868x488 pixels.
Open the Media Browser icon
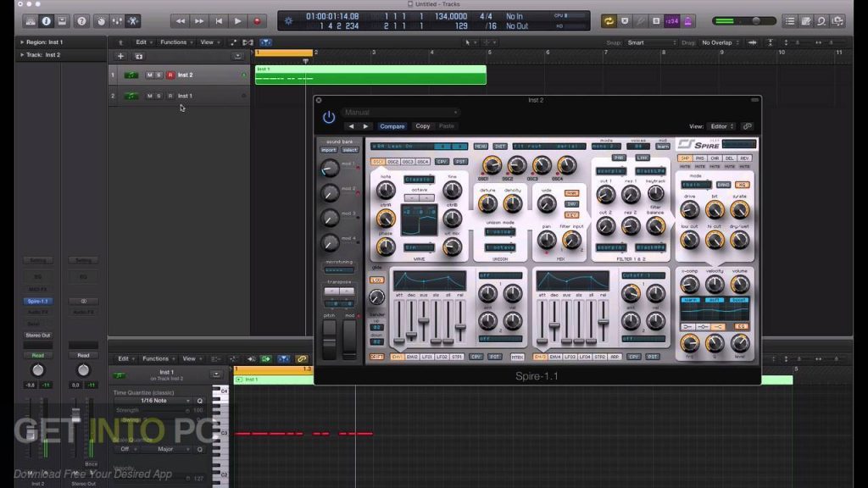[x=837, y=21]
